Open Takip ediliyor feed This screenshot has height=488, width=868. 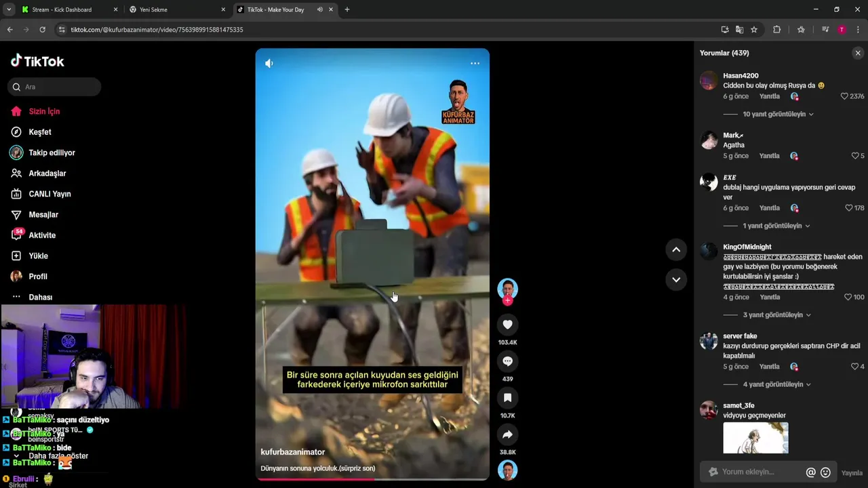click(x=52, y=152)
